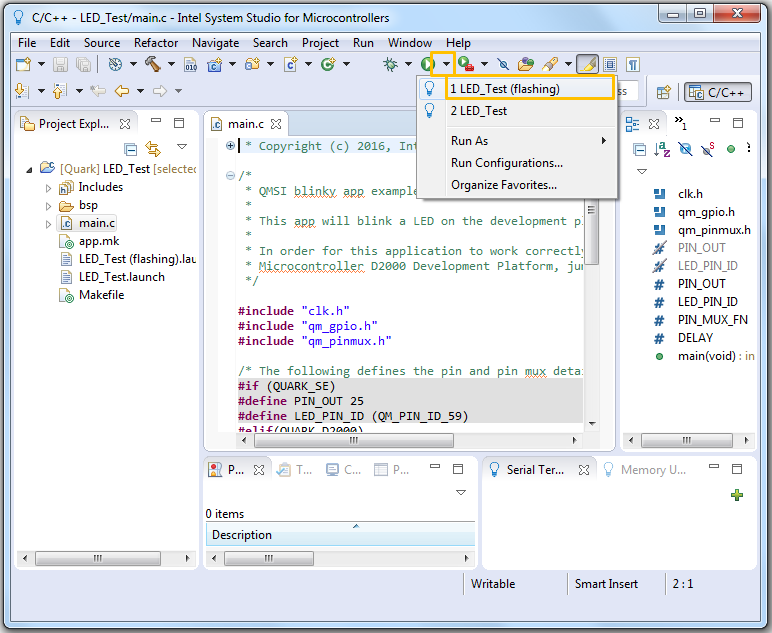This screenshot has height=633, width=772.
Task: Click the New wizard toolbar icon
Action: point(23,64)
